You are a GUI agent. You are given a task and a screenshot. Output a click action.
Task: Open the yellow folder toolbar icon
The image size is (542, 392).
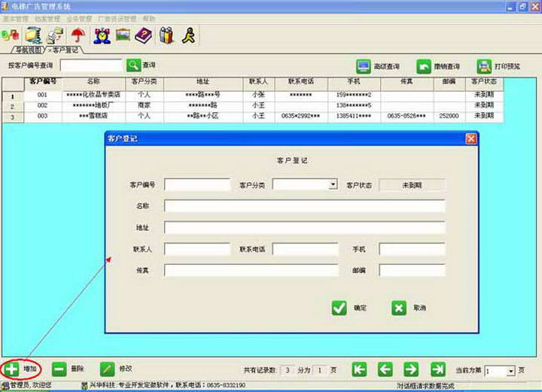click(34, 35)
